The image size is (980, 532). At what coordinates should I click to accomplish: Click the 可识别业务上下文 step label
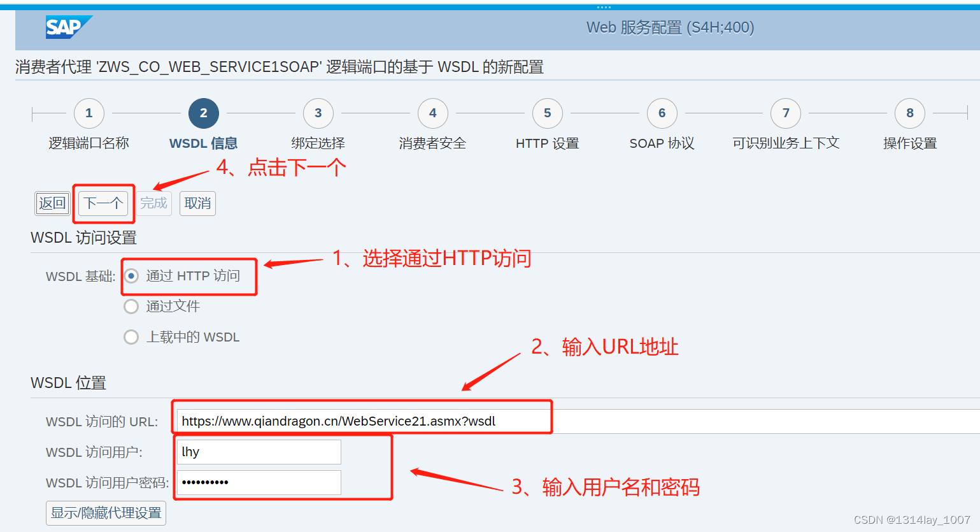[x=786, y=143]
